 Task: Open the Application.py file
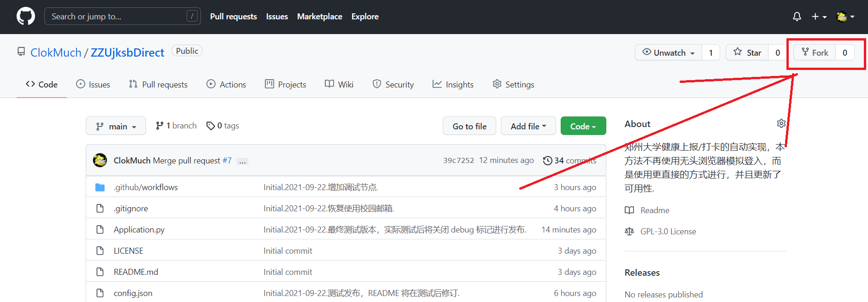[x=139, y=229]
